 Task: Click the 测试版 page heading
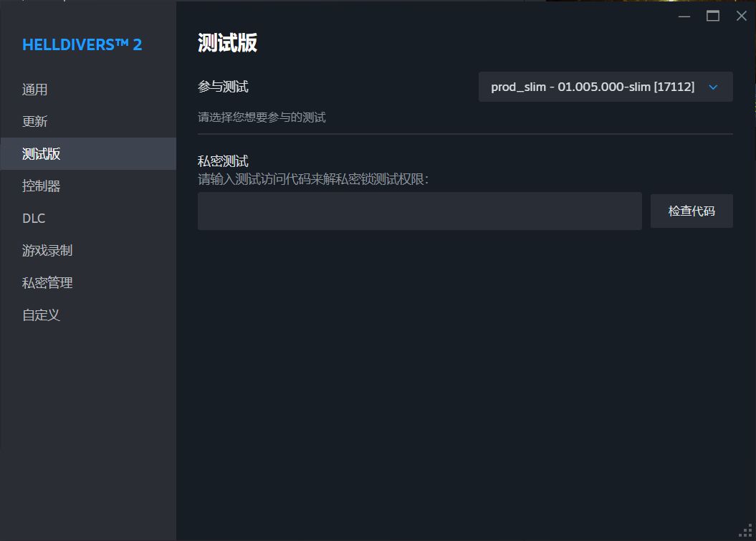coord(227,43)
